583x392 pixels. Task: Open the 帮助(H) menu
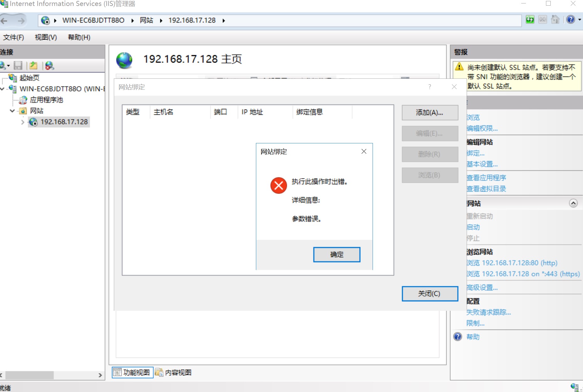coord(79,37)
